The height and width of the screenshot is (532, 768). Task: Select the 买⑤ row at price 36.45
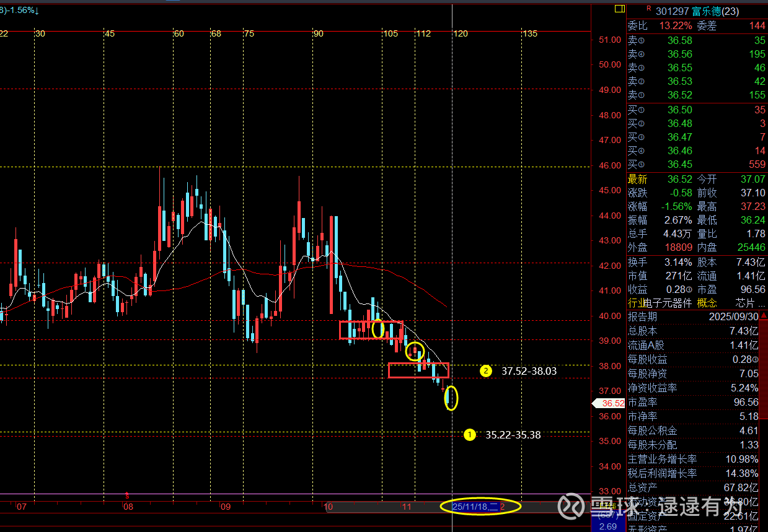pyautogui.click(x=697, y=165)
